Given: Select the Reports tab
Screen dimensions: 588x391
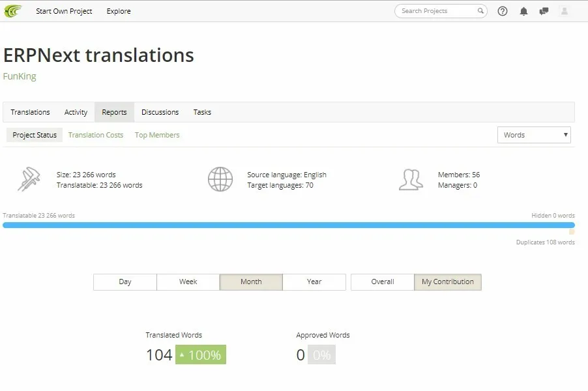Looking at the screenshot, I should [x=114, y=112].
